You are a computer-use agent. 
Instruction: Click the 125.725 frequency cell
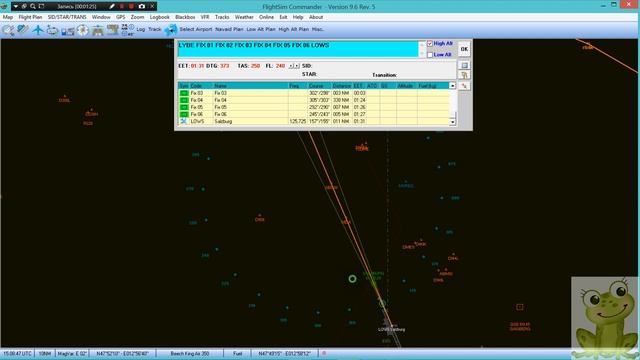(298, 121)
